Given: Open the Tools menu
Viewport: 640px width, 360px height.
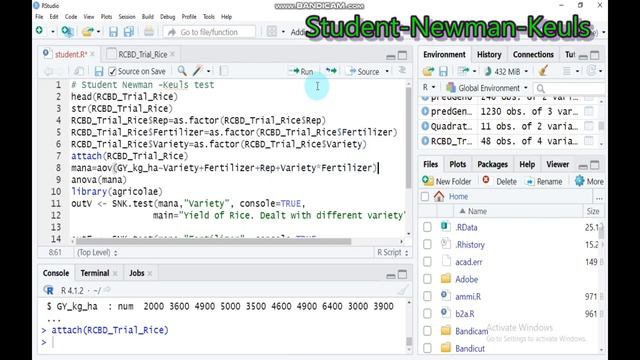Looking at the screenshot, I should coord(209,17).
